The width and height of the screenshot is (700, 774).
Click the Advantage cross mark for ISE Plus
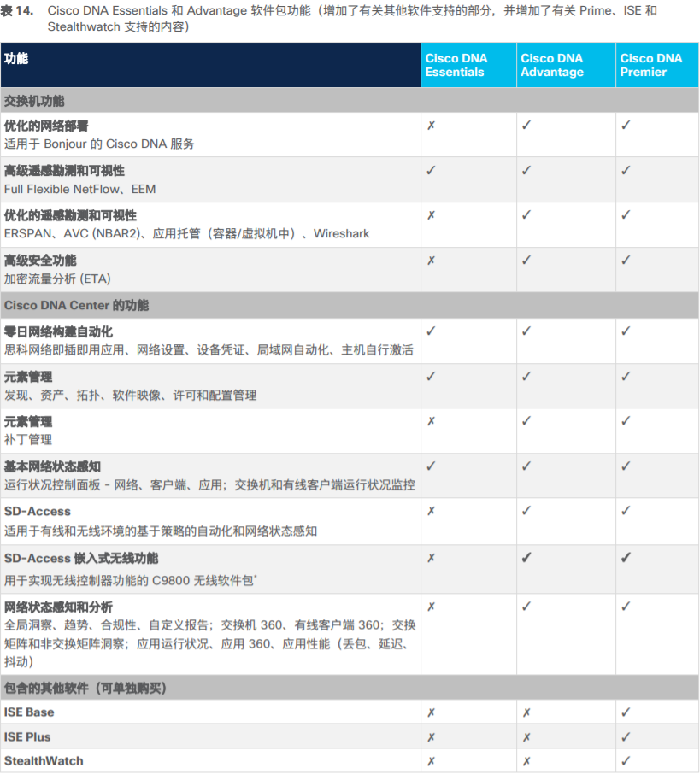[526, 737]
